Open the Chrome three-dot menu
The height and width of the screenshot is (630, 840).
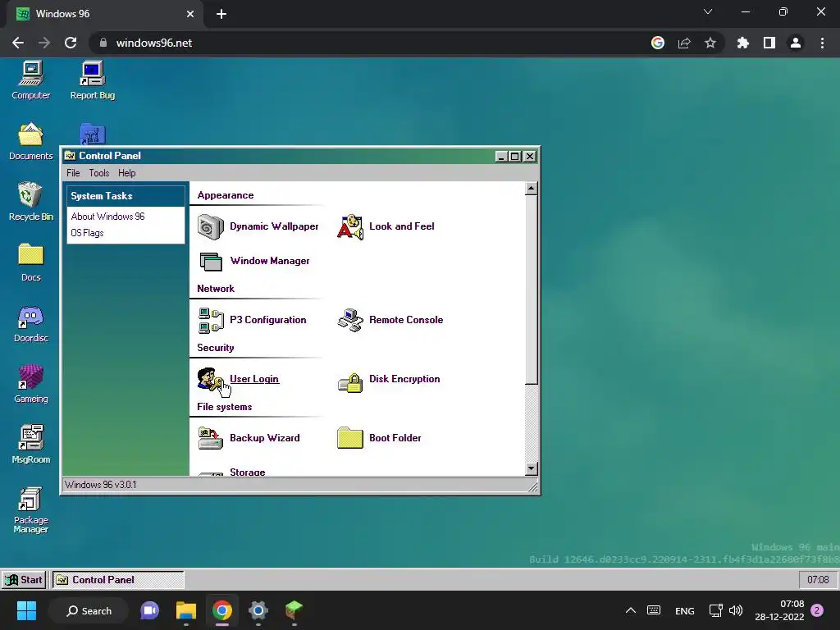(822, 43)
